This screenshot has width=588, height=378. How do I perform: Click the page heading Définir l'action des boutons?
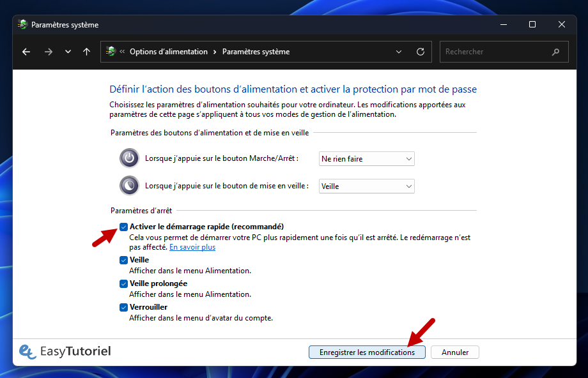point(293,89)
